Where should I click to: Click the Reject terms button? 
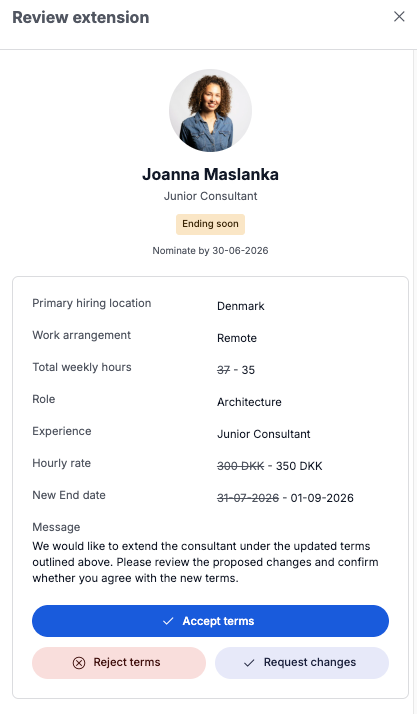click(119, 663)
